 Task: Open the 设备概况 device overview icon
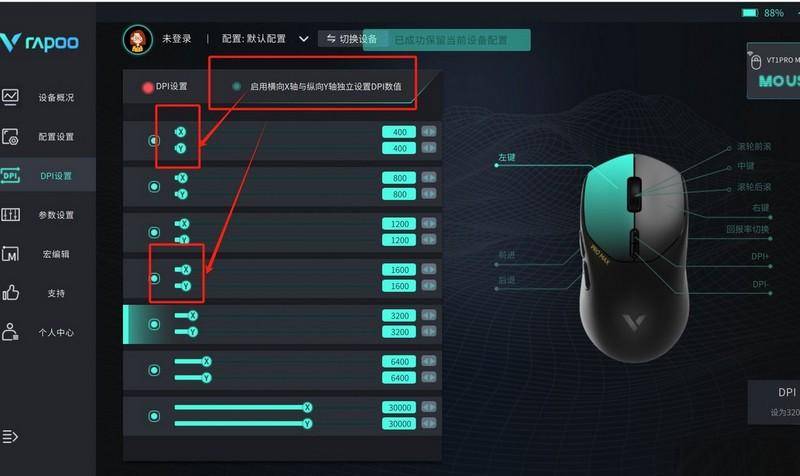point(10,96)
